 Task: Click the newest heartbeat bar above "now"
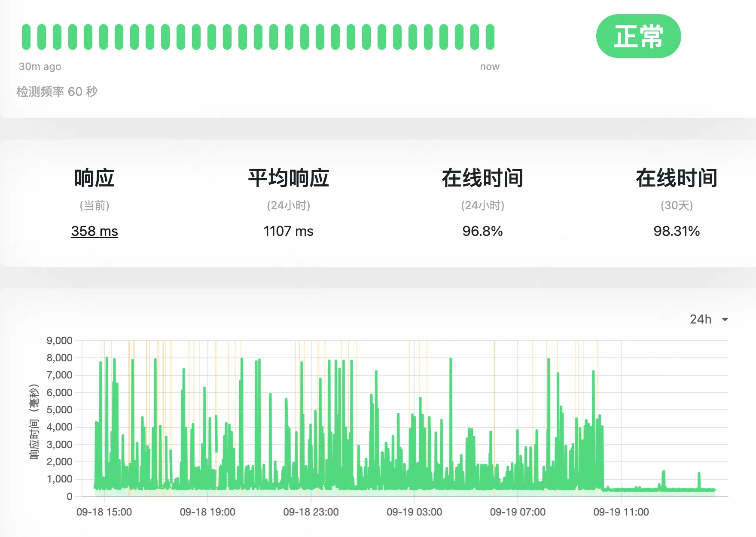(x=490, y=37)
